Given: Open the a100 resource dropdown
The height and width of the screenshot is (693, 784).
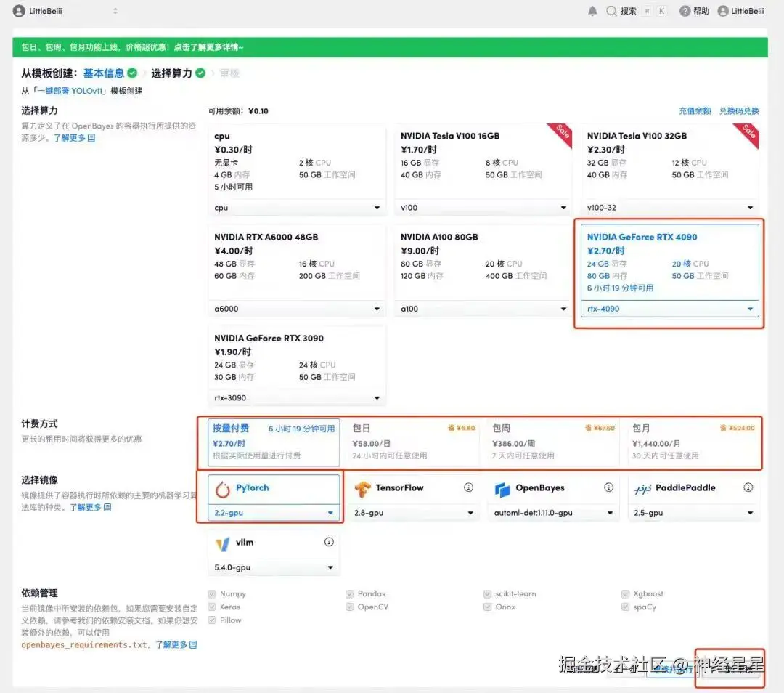Looking at the screenshot, I should 483,309.
